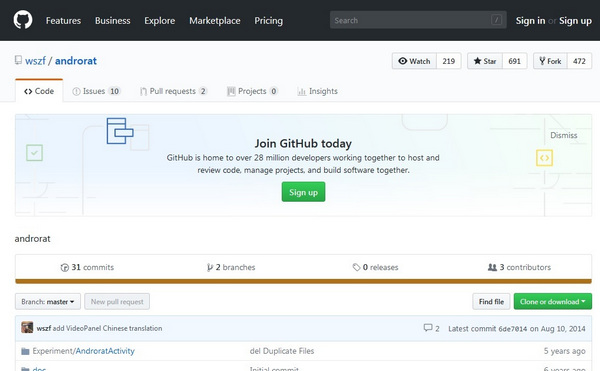
Task: Click the repository book icon
Action: [x=18, y=60]
